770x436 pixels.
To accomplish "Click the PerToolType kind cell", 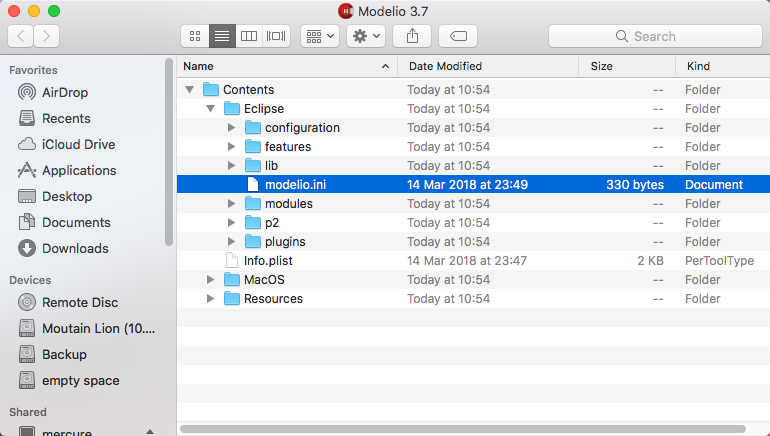I will pyautogui.click(x=719, y=261).
